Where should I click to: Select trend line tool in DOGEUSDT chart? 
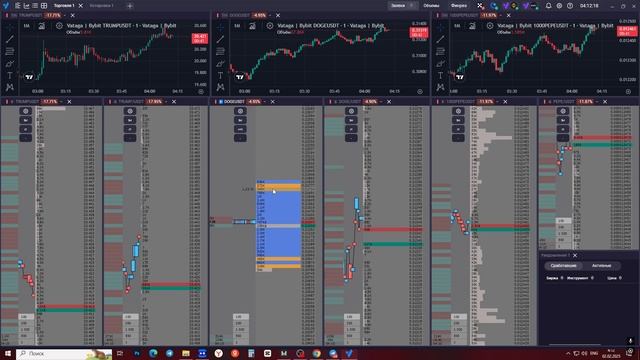[x=220, y=39]
